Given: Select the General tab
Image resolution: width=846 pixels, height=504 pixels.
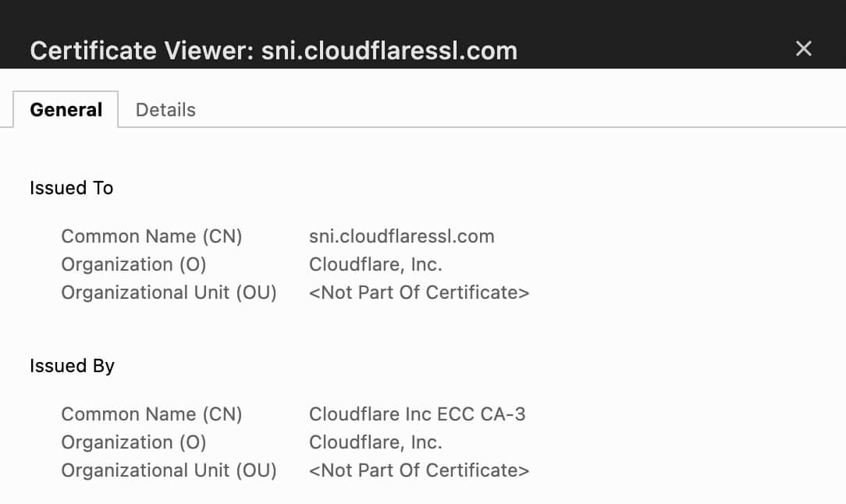Looking at the screenshot, I should coord(66,110).
